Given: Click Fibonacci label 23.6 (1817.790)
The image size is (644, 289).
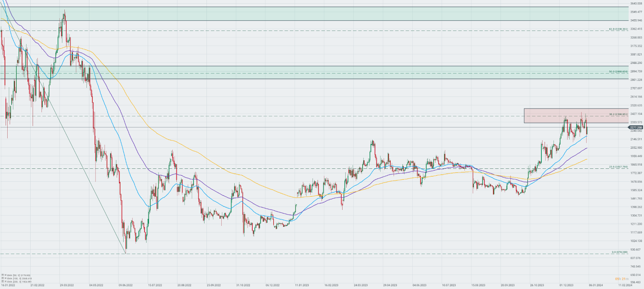Looking at the screenshot, I should tap(618, 167).
